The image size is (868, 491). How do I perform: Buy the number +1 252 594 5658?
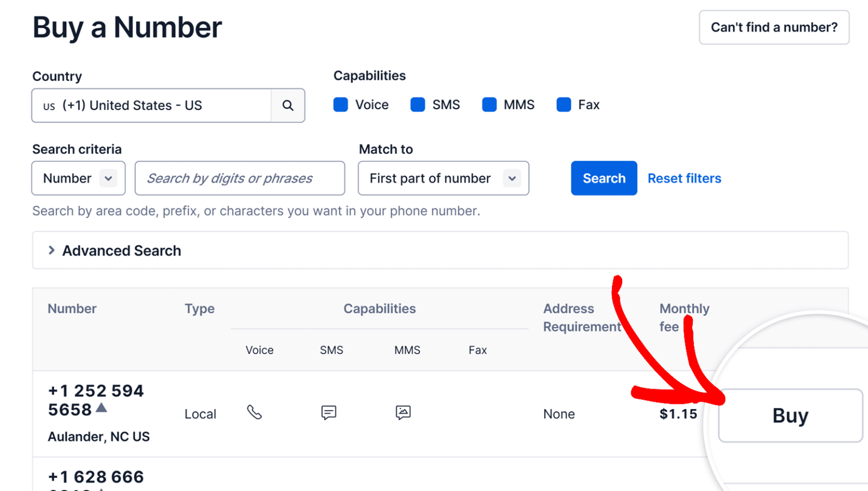coord(789,416)
